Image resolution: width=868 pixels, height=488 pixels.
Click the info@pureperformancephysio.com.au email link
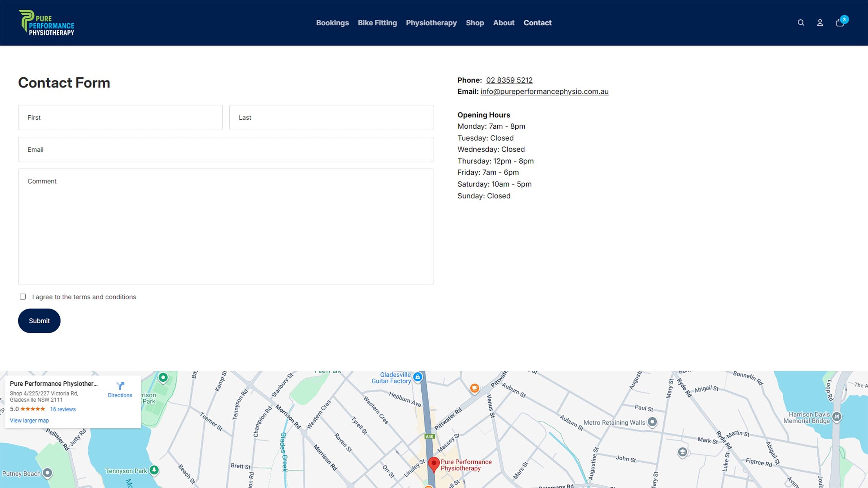click(544, 92)
